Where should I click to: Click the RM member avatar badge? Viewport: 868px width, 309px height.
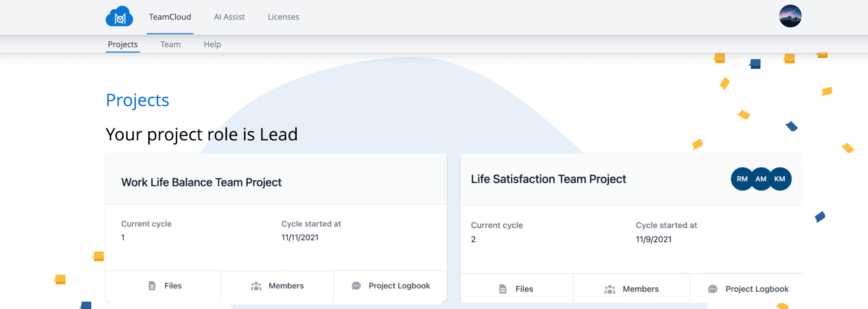[742, 179]
